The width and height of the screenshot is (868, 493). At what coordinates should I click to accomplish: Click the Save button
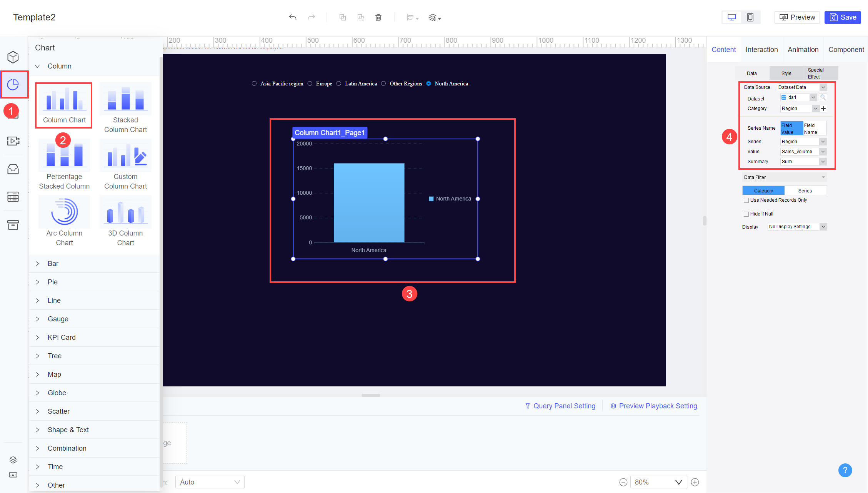(843, 17)
